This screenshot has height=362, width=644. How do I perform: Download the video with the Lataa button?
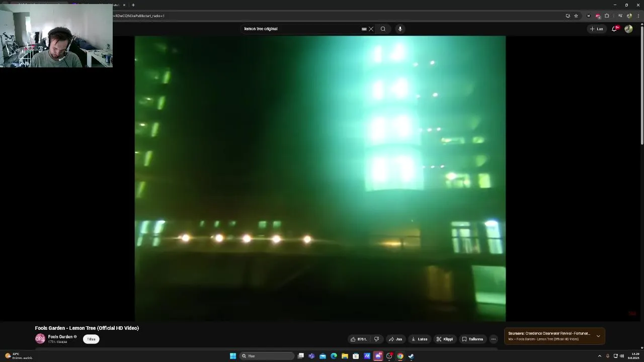pyautogui.click(x=420, y=339)
